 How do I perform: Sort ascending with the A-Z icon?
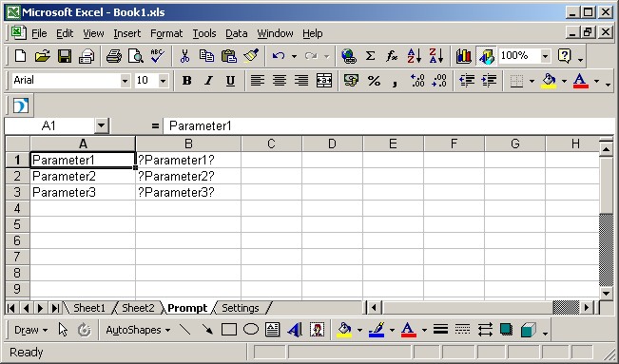coord(415,56)
